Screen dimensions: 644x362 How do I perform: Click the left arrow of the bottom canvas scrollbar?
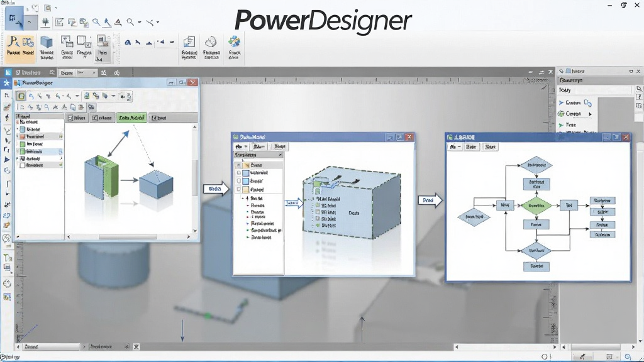(x=457, y=347)
